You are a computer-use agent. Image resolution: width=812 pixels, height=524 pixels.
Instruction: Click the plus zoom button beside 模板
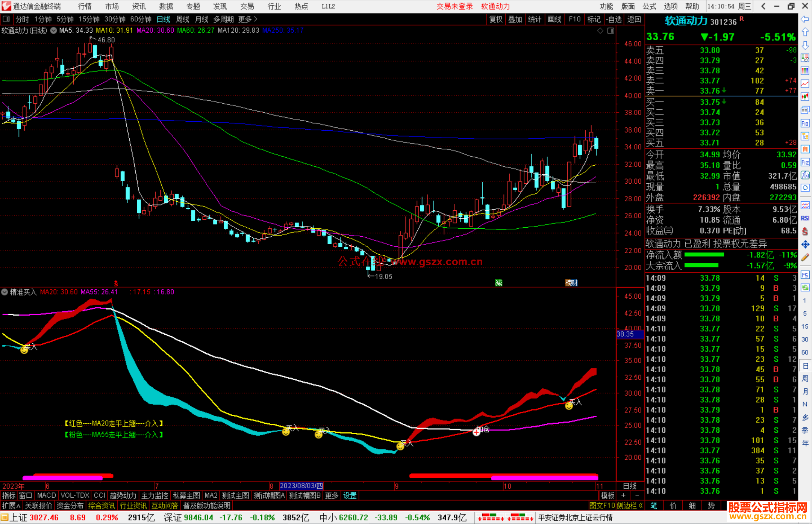pos(623,495)
